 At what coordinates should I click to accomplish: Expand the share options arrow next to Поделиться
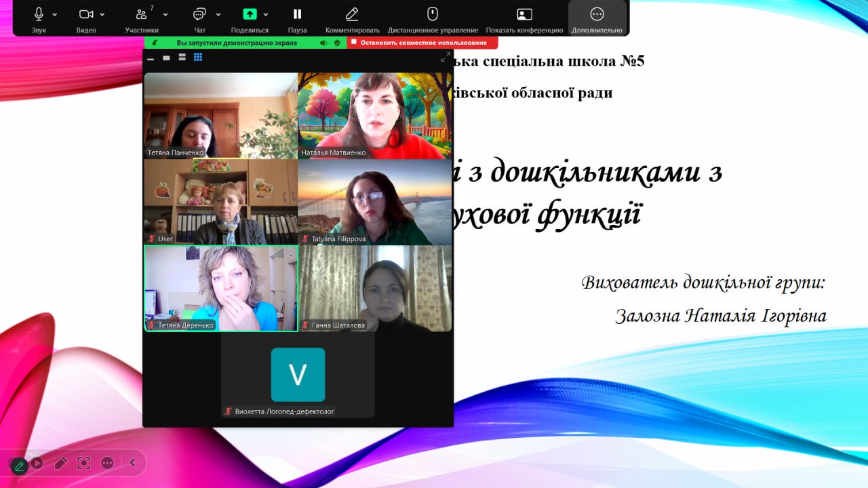pyautogui.click(x=266, y=14)
